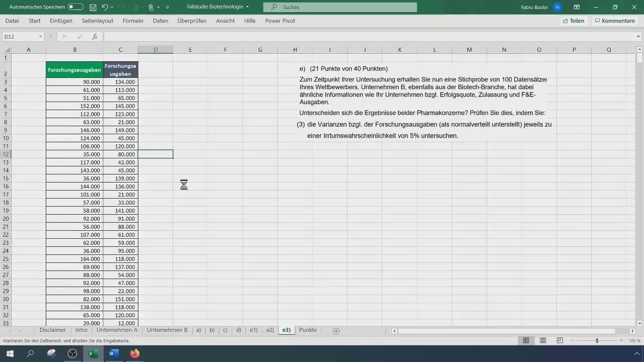Click the vertical scrollbar up arrow
Image resolution: width=644 pixels, height=362 pixels.
click(639, 49)
